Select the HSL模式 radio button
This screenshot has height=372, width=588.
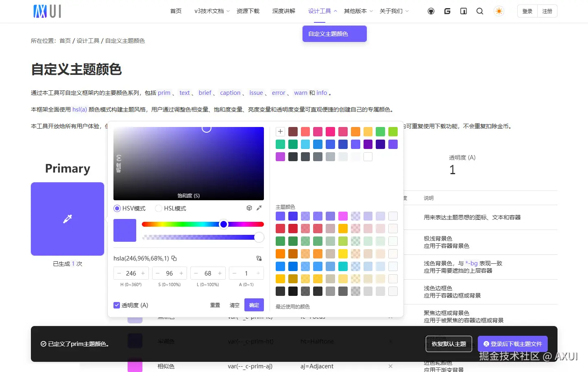158,208
